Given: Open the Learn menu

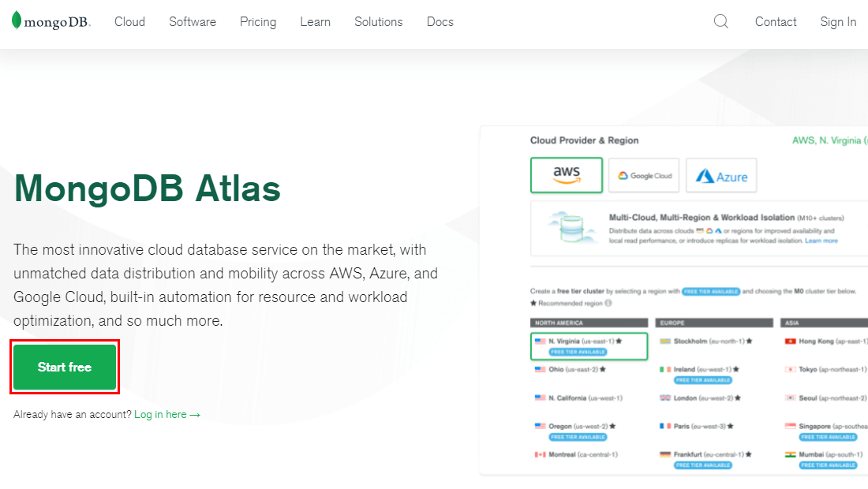Looking at the screenshot, I should pyautogui.click(x=316, y=21).
